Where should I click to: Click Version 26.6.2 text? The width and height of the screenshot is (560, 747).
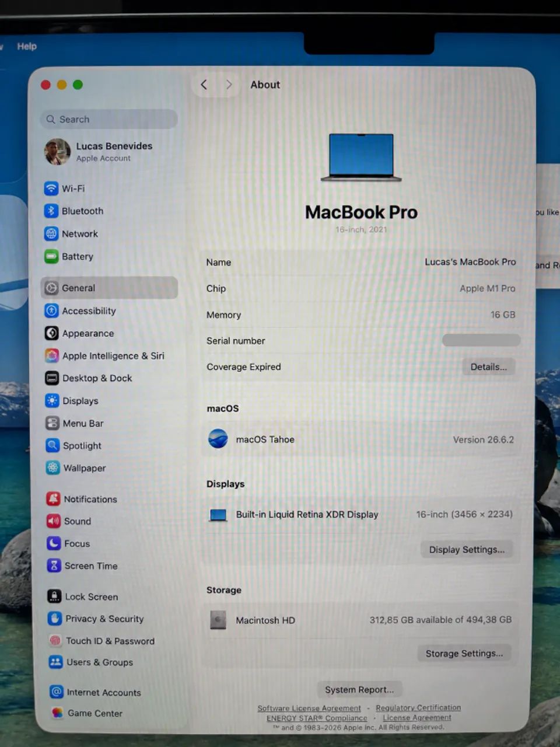point(484,439)
